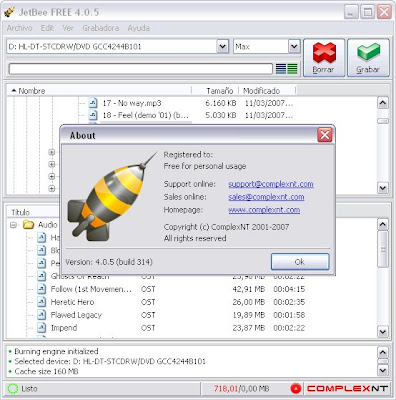Screen dimensions: 396x400
Task: Click Ok in the About dialog
Action: pos(300,262)
